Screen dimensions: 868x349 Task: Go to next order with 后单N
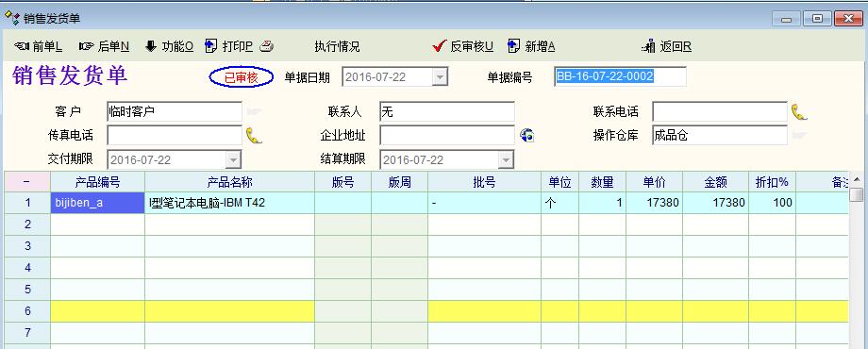[x=104, y=46]
